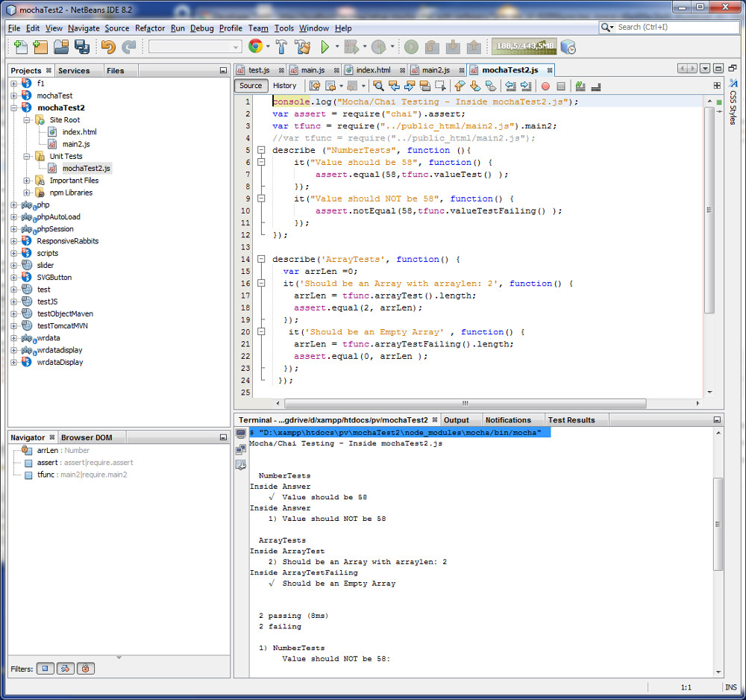The height and width of the screenshot is (700, 746).
Task: Click Clean and Build hammer-broom icon
Action: click(x=302, y=46)
